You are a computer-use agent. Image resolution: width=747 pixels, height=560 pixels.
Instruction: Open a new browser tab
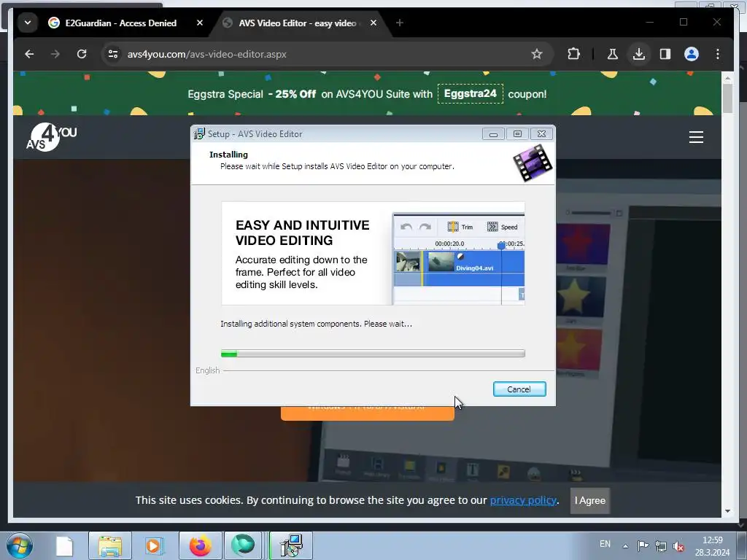pyautogui.click(x=400, y=23)
